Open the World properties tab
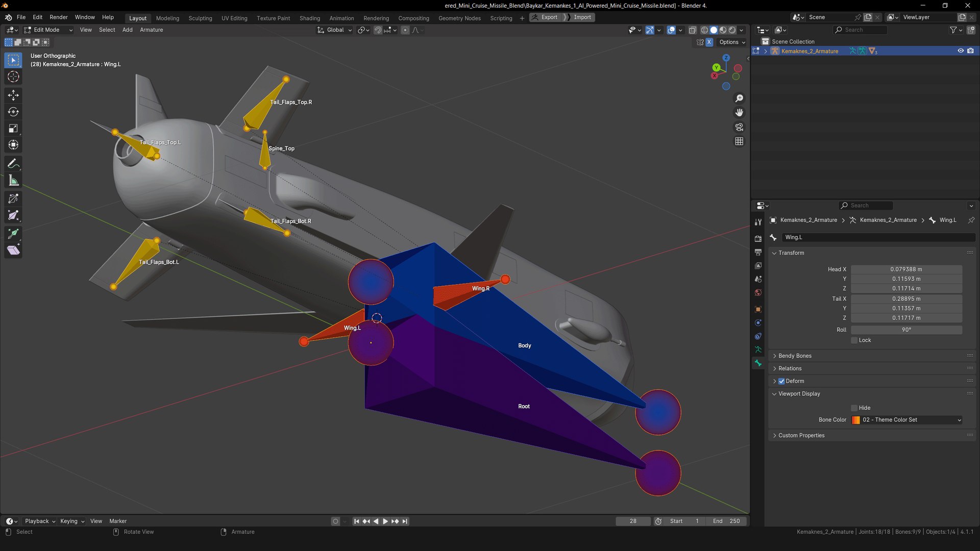Viewport: 980px width, 551px height. [758, 293]
